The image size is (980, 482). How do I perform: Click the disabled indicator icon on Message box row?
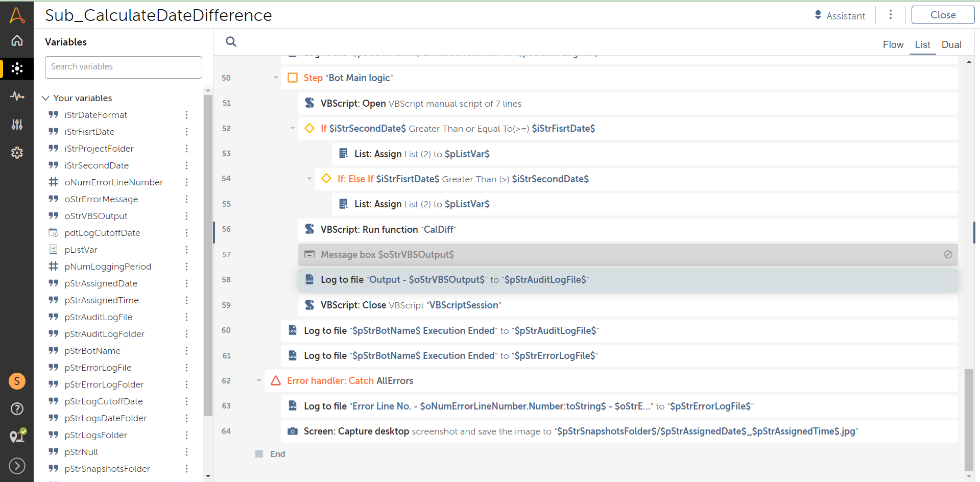point(948,254)
